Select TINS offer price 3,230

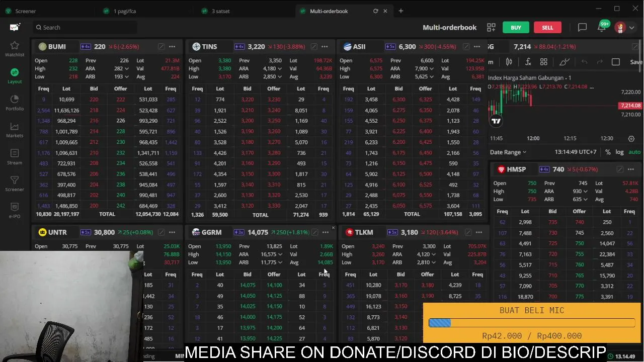coord(274,100)
